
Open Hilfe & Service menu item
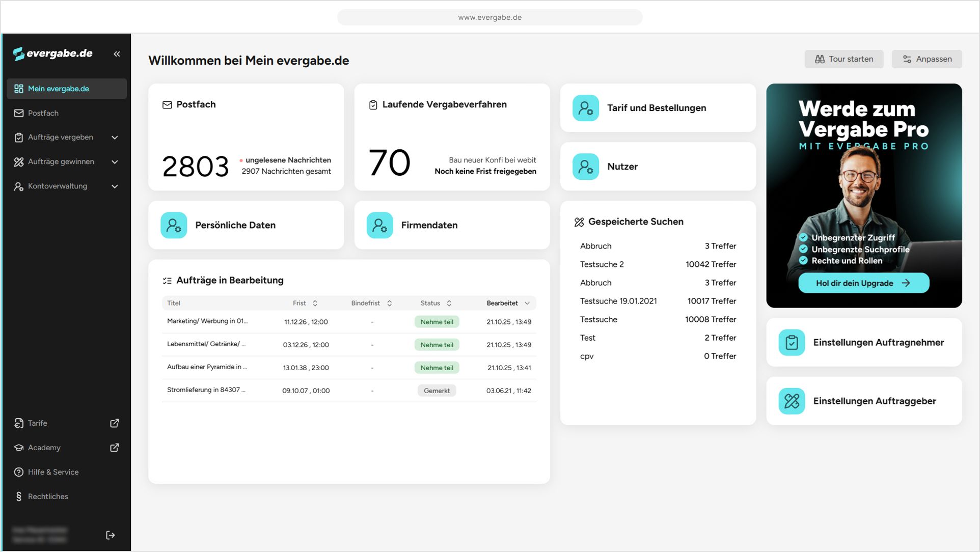(53, 472)
